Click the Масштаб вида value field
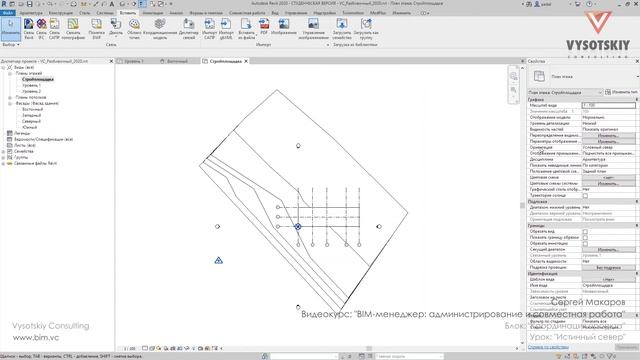Viewport: 640px width, 360px height. click(608, 105)
